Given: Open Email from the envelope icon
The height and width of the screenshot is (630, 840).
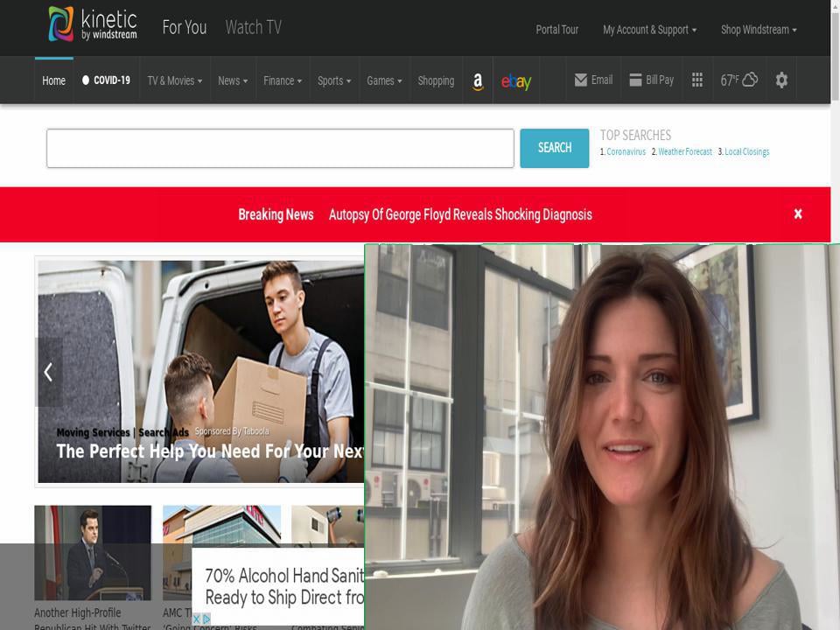Looking at the screenshot, I should [593, 80].
